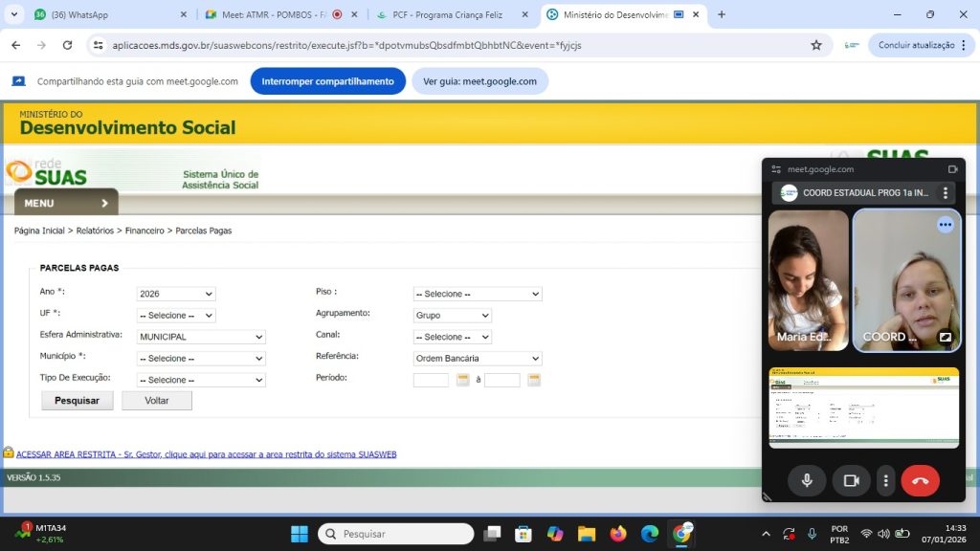Click the Interromper compartilhamento button
Screen dimensions: 980x551
327,81
